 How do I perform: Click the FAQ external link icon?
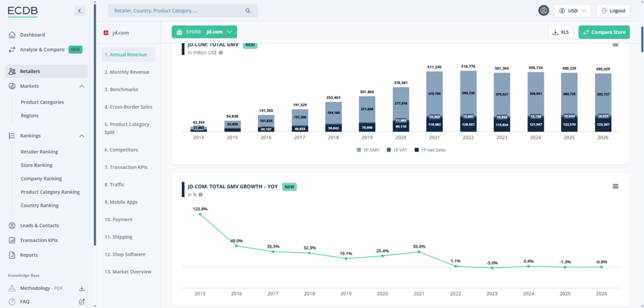coord(81,302)
